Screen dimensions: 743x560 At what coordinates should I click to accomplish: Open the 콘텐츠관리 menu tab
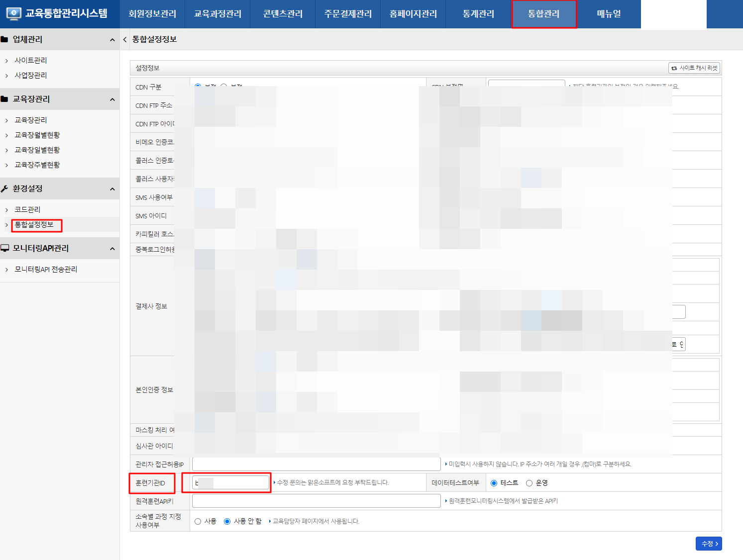click(x=282, y=14)
